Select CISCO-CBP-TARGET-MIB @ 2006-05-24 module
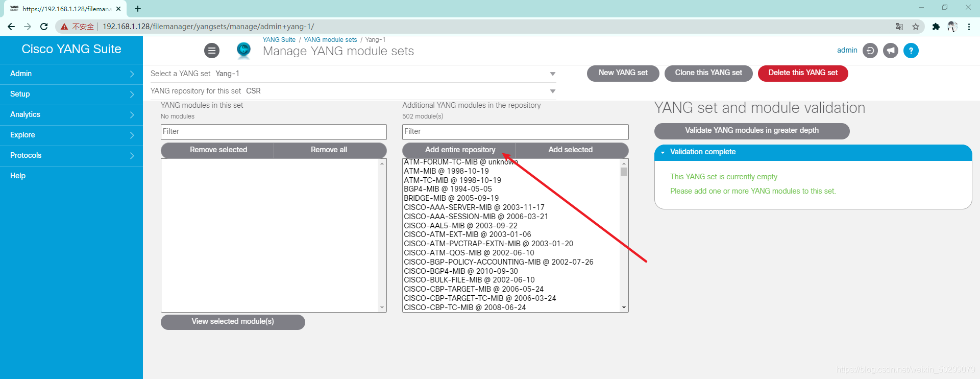This screenshot has height=379, width=980. 511,289
